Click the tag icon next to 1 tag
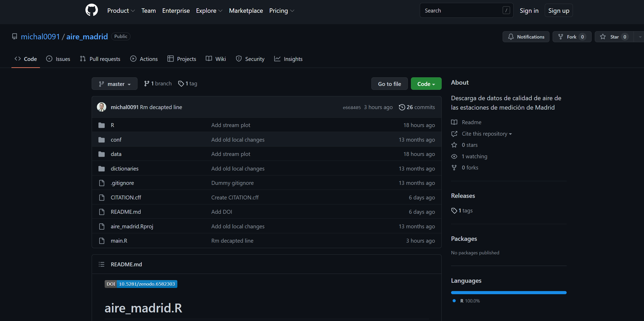The image size is (644, 321). (x=181, y=84)
